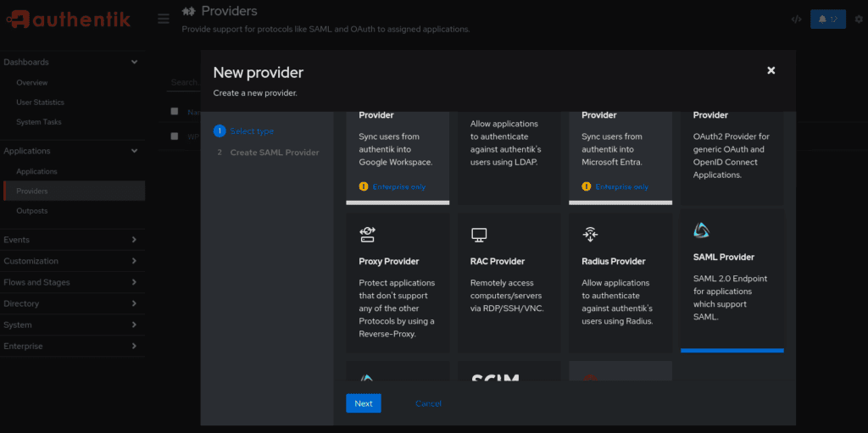868x433 pixels.
Task: Open the Outposts sidebar item
Action: [x=32, y=211]
